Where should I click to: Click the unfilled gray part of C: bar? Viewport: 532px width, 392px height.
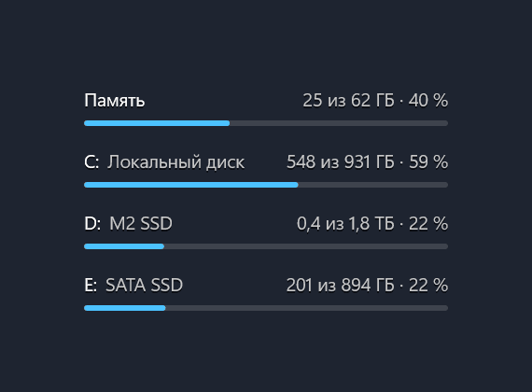[373, 185]
